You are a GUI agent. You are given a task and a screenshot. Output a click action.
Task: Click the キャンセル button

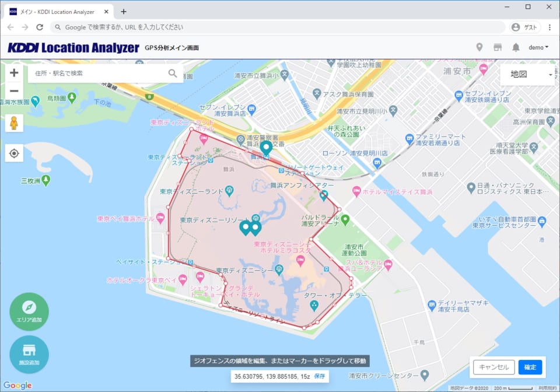(x=494, y=367)
